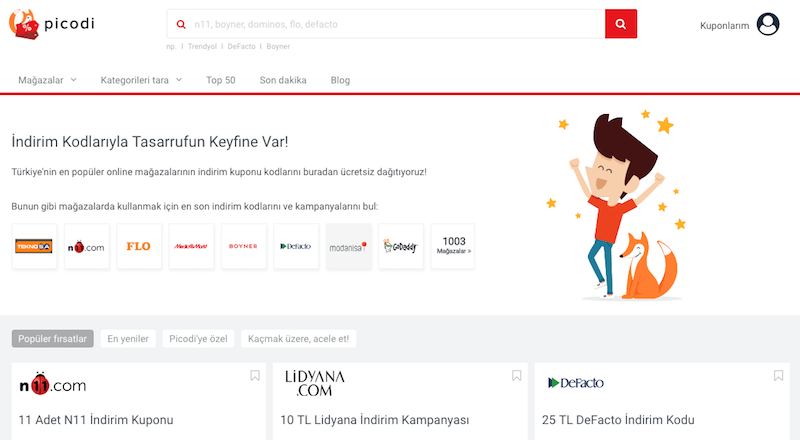
Task: Click the Picodi fox logo
Action: pyautogui.click(x=24, y=24)
